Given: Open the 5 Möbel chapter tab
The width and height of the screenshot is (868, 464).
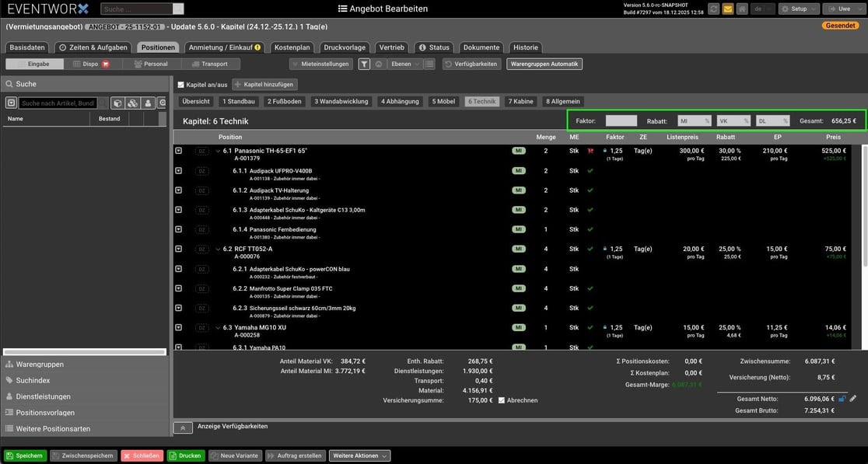Looking at the screenshot, I should 444,101.
